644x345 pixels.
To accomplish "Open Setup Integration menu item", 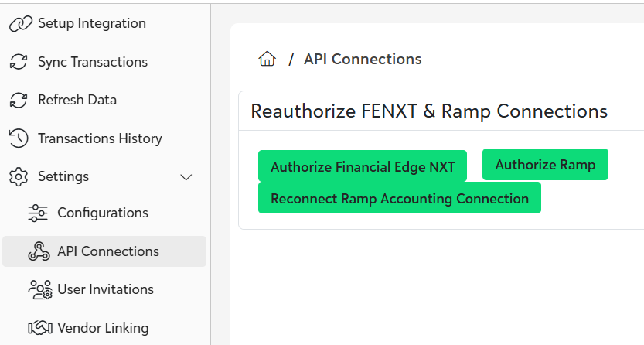I will click(x=91, y=24).
